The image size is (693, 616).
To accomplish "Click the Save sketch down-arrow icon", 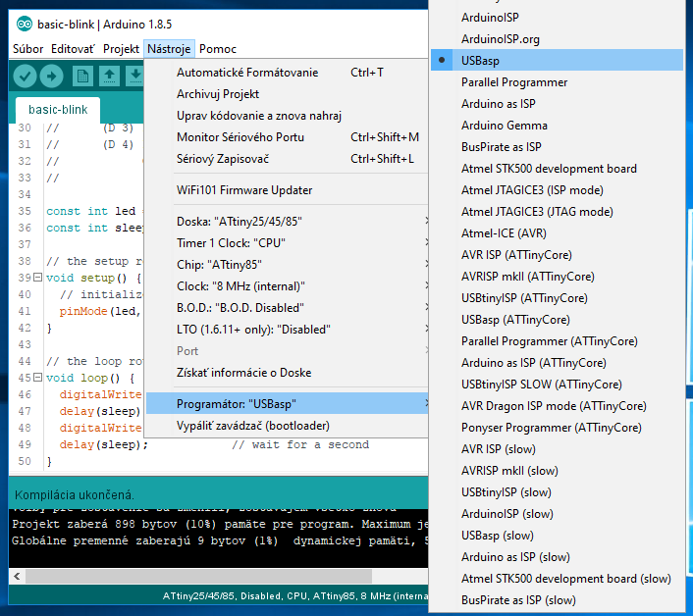I will [x=135, y=76].
